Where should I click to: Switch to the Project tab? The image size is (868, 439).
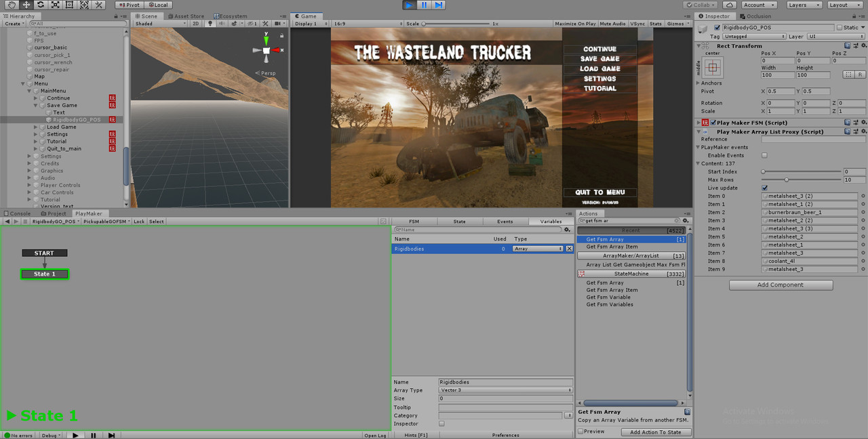(x=54, y=213)
